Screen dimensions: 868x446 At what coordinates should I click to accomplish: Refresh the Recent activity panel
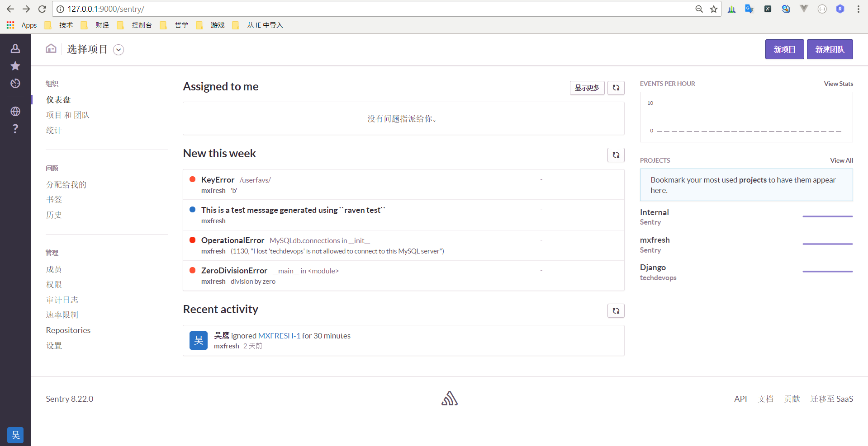(616, 311)
